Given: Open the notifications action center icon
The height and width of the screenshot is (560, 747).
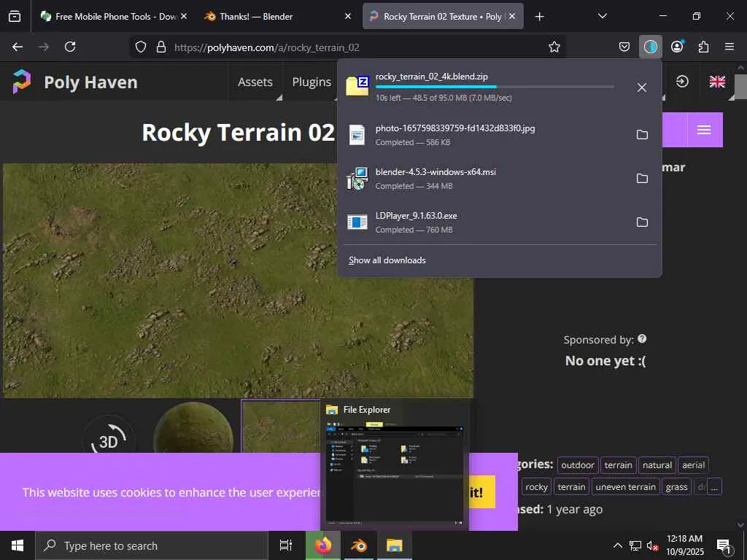Looking at the screenshot, I should point(724,546).
